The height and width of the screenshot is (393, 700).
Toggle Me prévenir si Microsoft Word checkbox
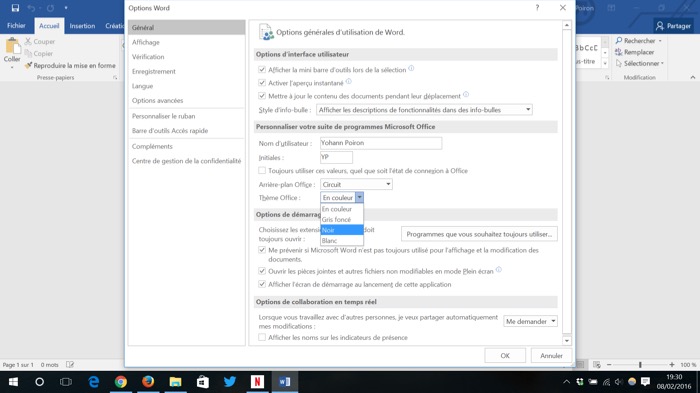(x=262, y=250)
